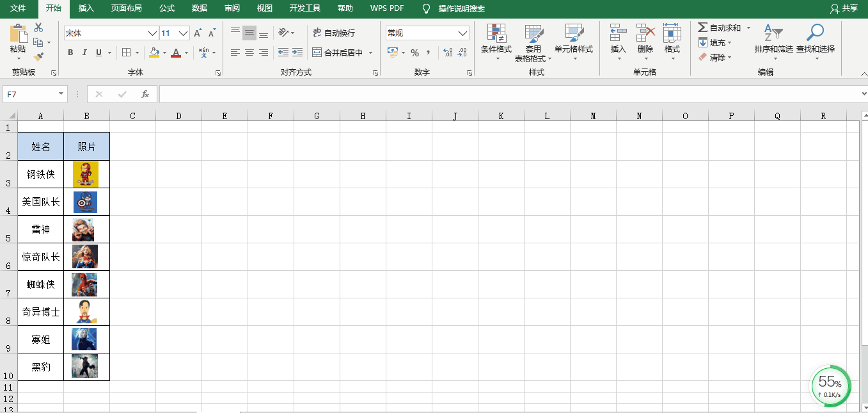Click the 55% upload progress circle

[x=832, y=386]
